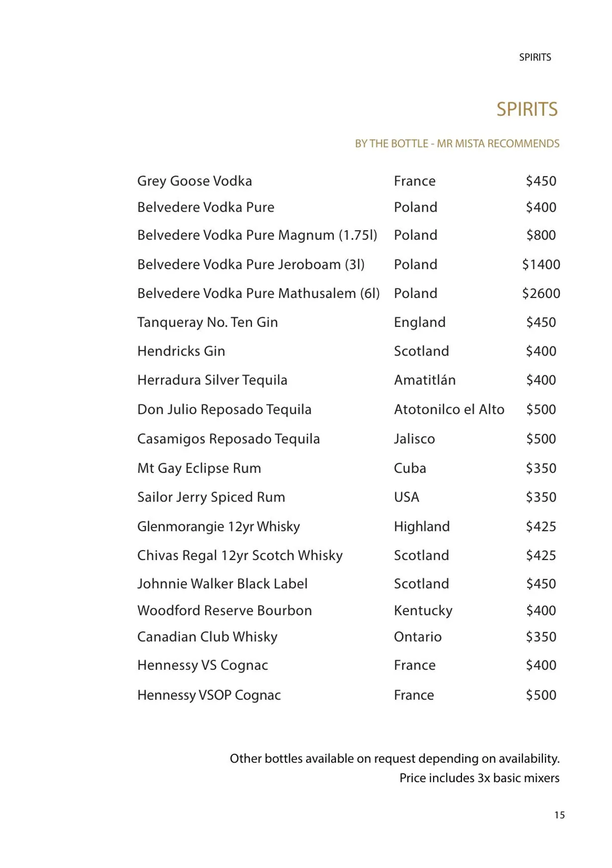Select the Jalisco origin label

(x=414, y=438)
